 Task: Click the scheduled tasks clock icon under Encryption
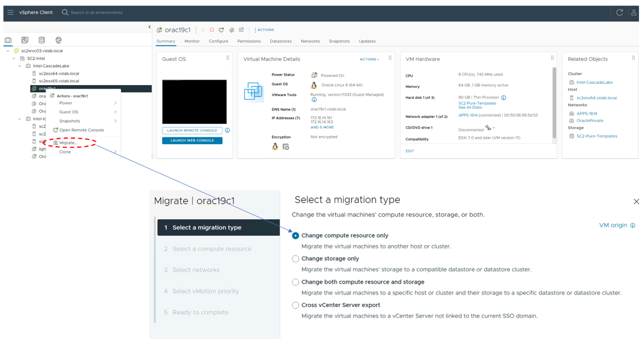tap(286, 147)
